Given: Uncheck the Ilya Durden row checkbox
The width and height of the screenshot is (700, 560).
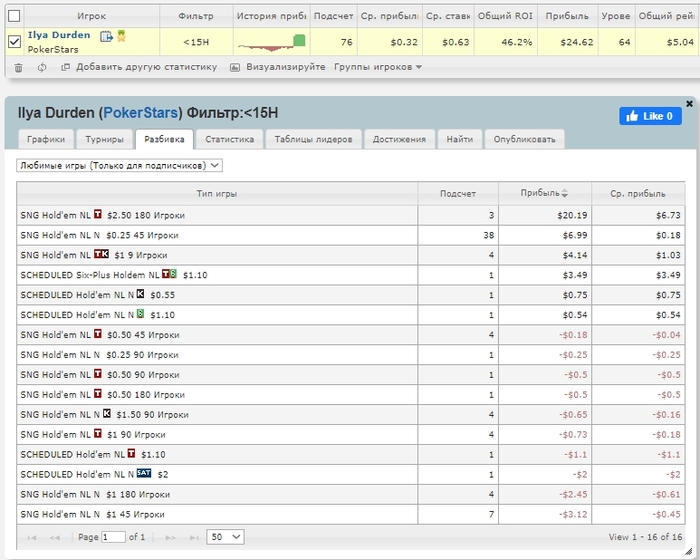Looking at the screenshot, I should pos(14,42).
